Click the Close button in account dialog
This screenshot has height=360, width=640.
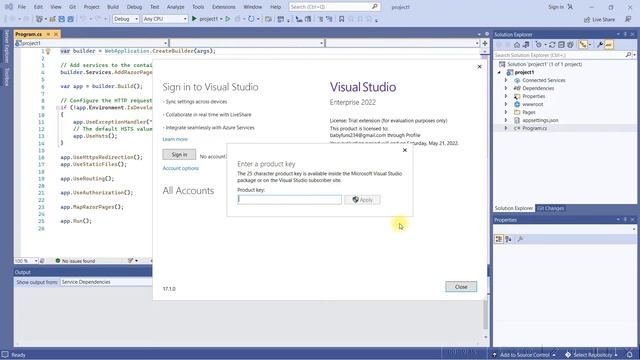[x=461, y=287]
